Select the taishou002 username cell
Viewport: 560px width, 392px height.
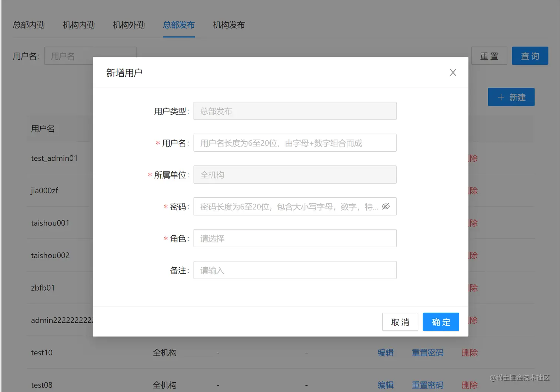50,255
